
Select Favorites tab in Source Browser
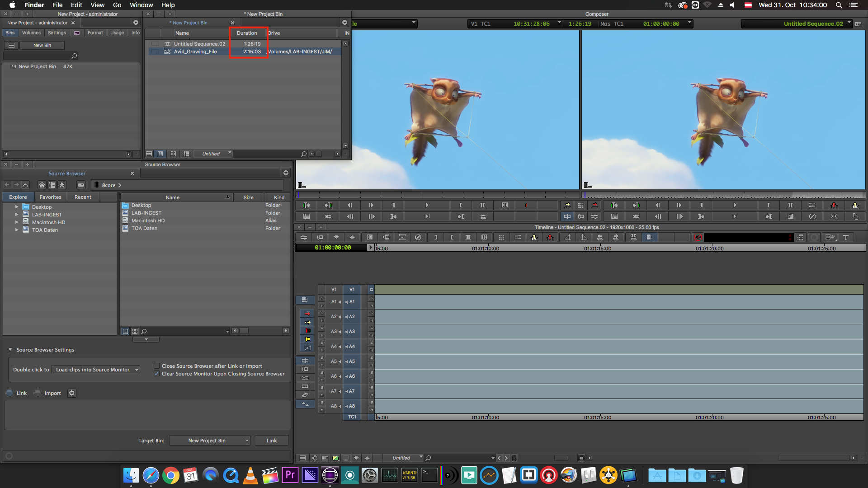tap(50, 197)
